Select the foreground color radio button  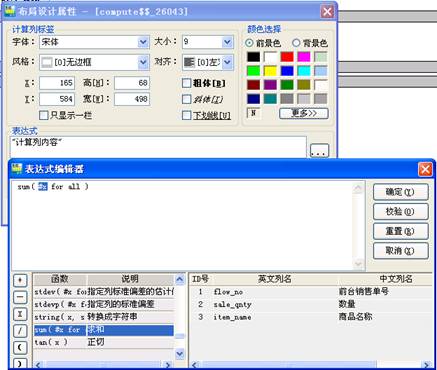pyautogui.click(x=249, y=43)
